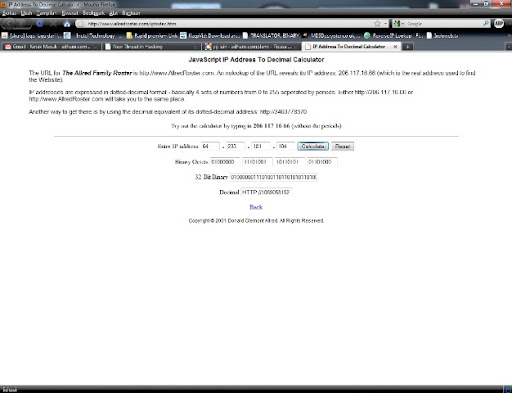Click the 32 Bit Binary output field

click(x=273, y=177)
